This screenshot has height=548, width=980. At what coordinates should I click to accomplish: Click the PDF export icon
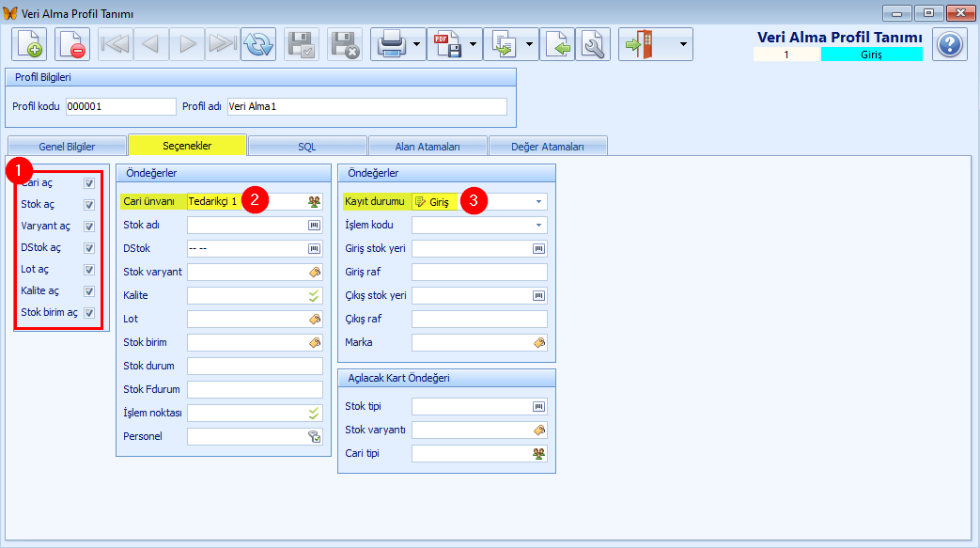(x=448, y=44)
